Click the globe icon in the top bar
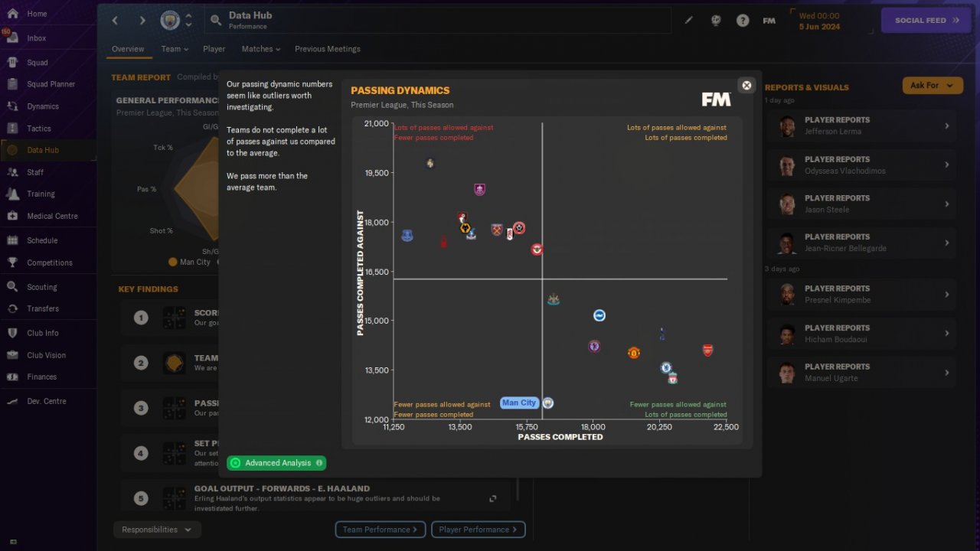The height and width of the screenshot is (551, 980). click(x=716, y=21)
